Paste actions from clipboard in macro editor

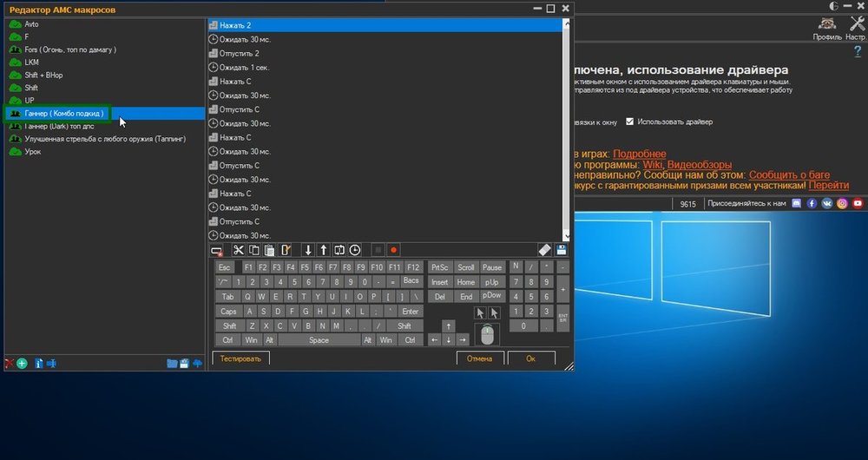tap(270, 250)
